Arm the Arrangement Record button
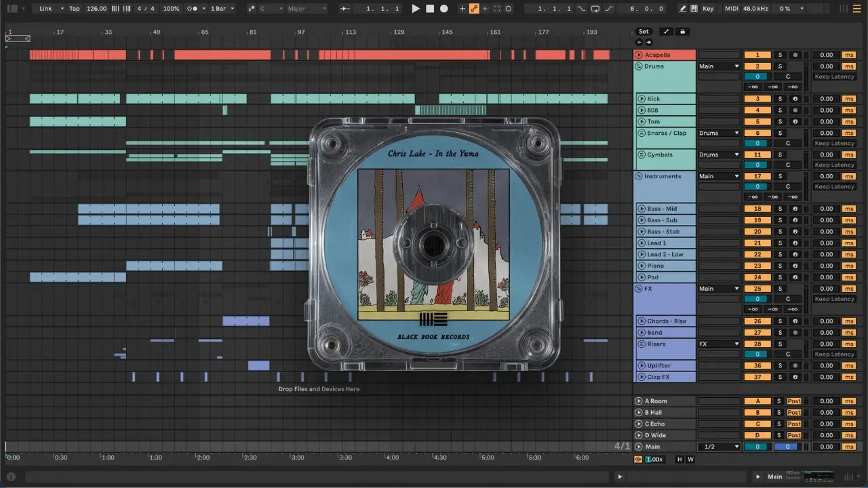This screenshot has width=868, height=488. click(x=444, y=9)
